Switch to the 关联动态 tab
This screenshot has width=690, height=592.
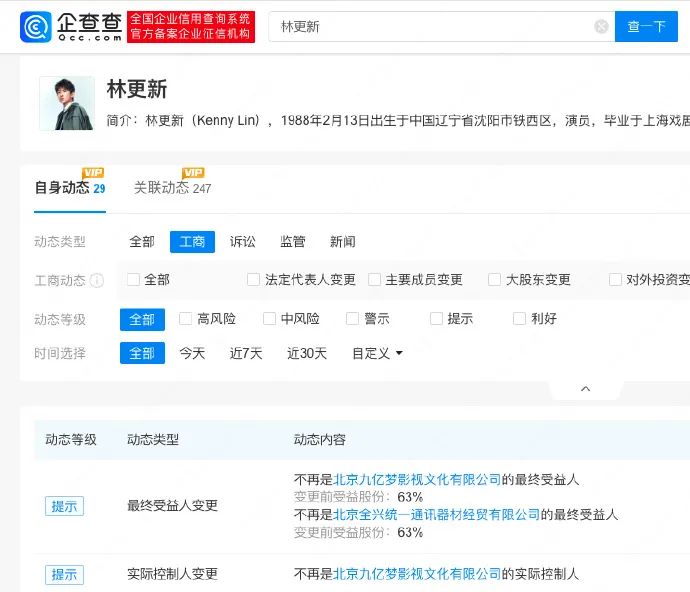(172, 188)
